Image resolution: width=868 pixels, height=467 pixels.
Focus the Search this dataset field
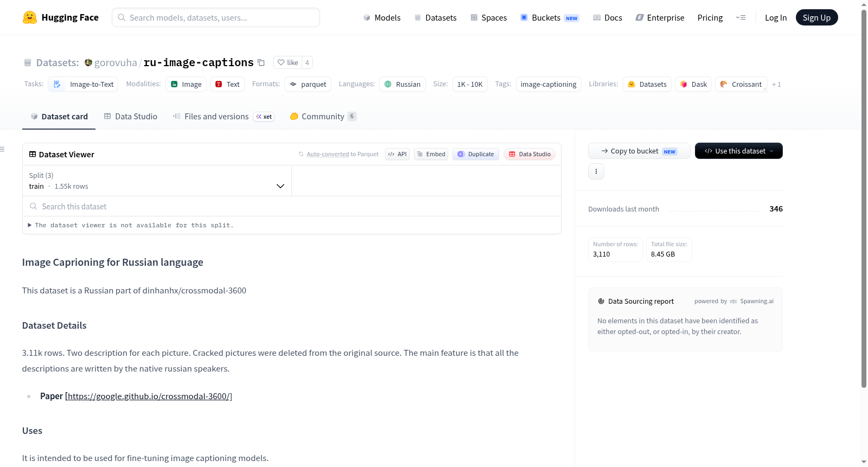(292, 207)
